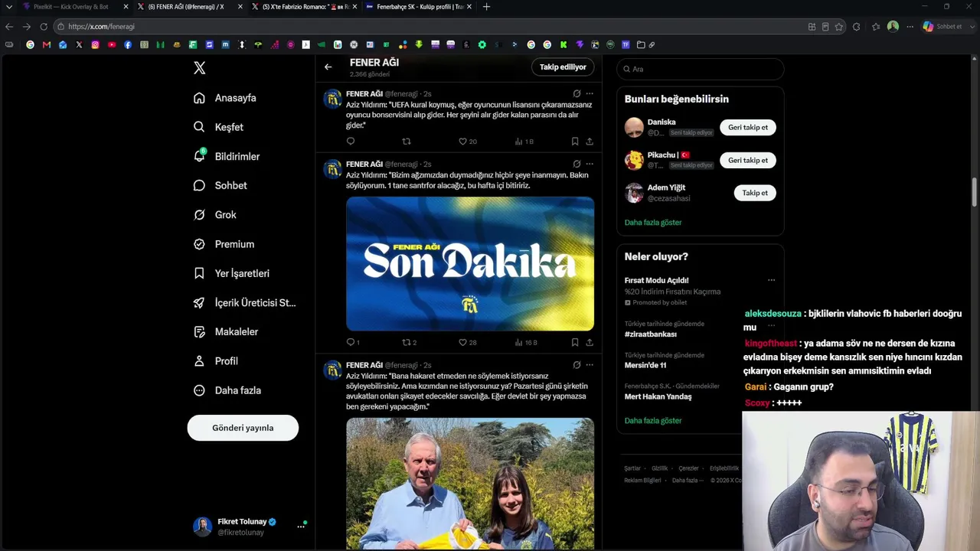Open view stats of the UEFA kural tweet
This screenshot has width=980, height=551.
click(524, 142)
